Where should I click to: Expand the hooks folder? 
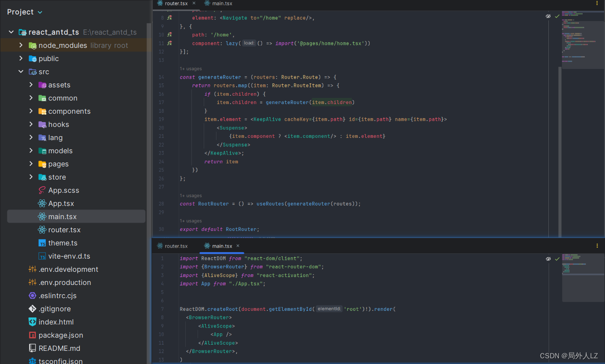[31, 124]
